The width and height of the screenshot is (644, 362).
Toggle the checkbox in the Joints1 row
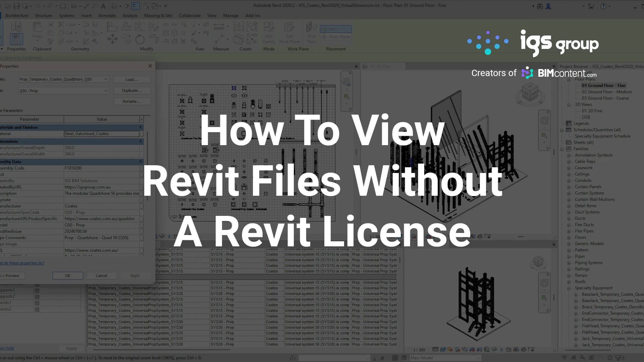(x=37, y=303)
